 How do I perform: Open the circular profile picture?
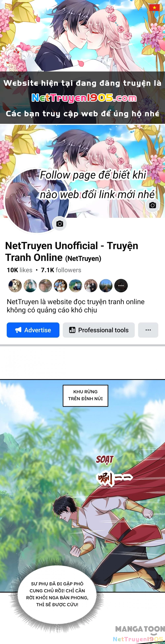37,201
